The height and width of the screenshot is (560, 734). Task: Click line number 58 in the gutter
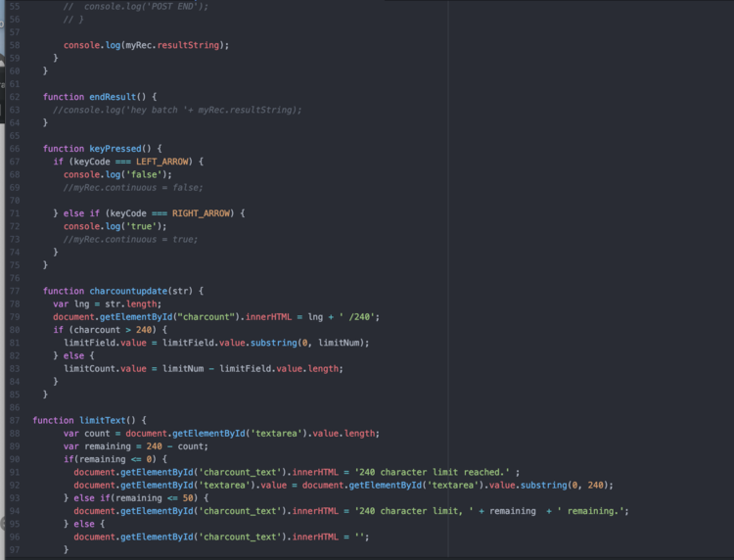[x=15, y=45]
